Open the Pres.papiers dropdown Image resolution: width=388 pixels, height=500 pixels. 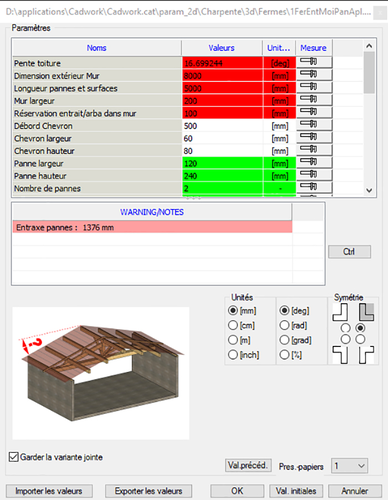point(349,466)
